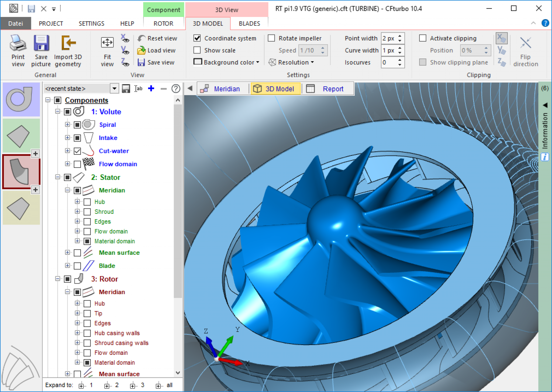Viewport: 552px width, 392px height.
Task: Check the Activate clipping checkbox
Action: (x=423, y=38)
